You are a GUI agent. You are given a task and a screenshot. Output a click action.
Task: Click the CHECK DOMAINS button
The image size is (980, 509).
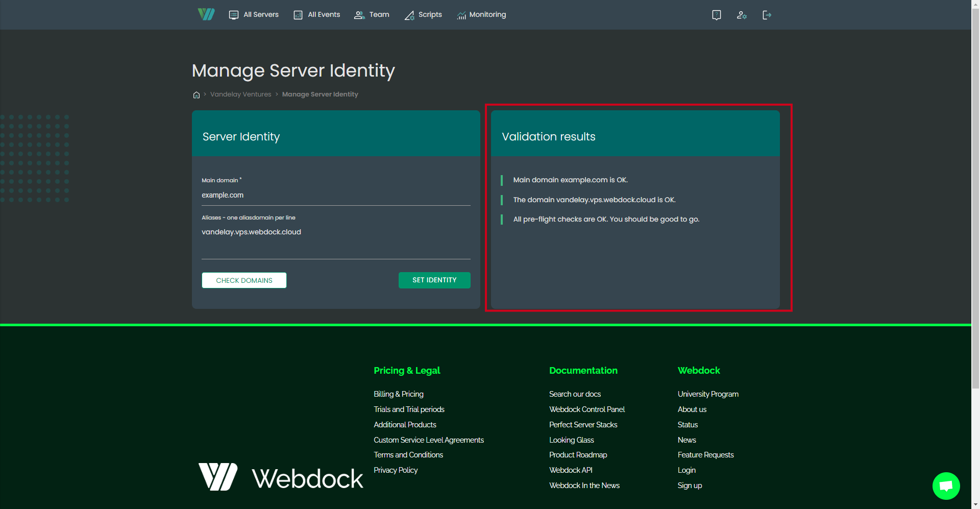[x=244, y=280]
